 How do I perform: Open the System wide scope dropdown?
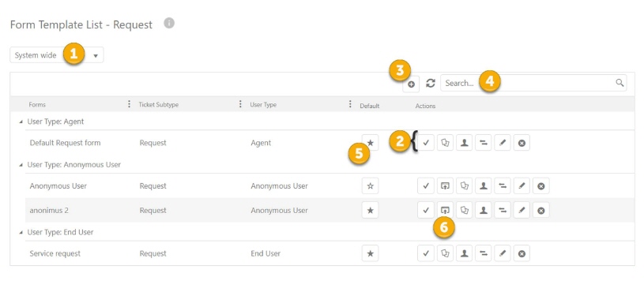point(57,55)
